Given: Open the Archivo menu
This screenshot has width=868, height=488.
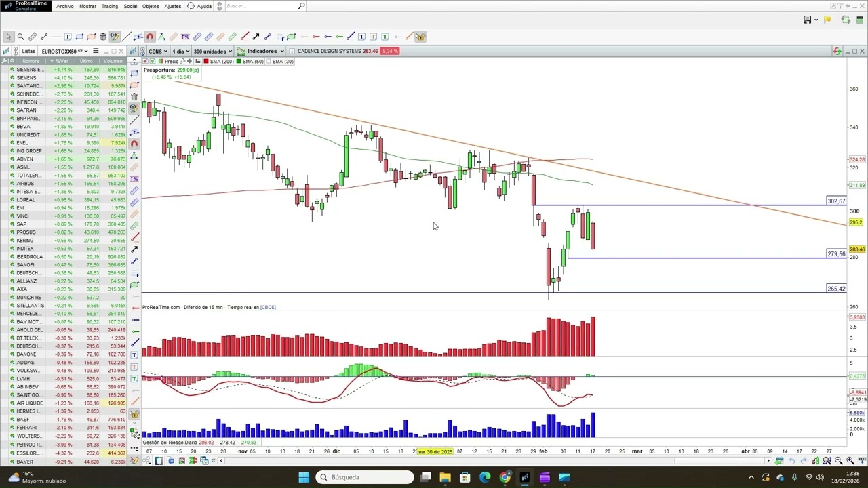Looking at the screenshot, I should point(65,6).
